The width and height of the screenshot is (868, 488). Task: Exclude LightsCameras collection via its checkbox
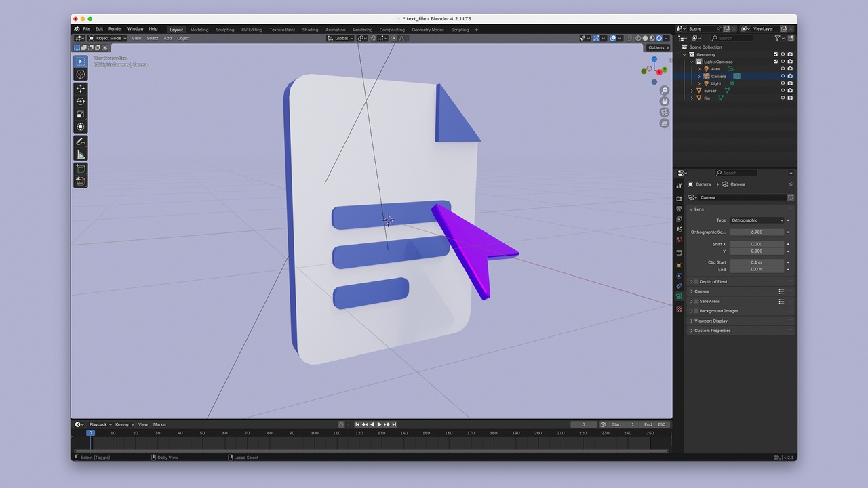tap(776, 62)
